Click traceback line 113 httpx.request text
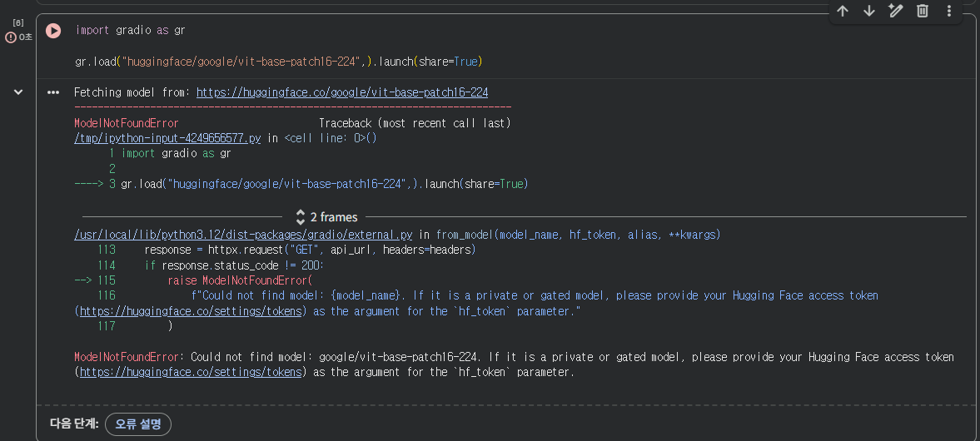The height and width of the screenshot is (441, 980). [x=310, y=250]
